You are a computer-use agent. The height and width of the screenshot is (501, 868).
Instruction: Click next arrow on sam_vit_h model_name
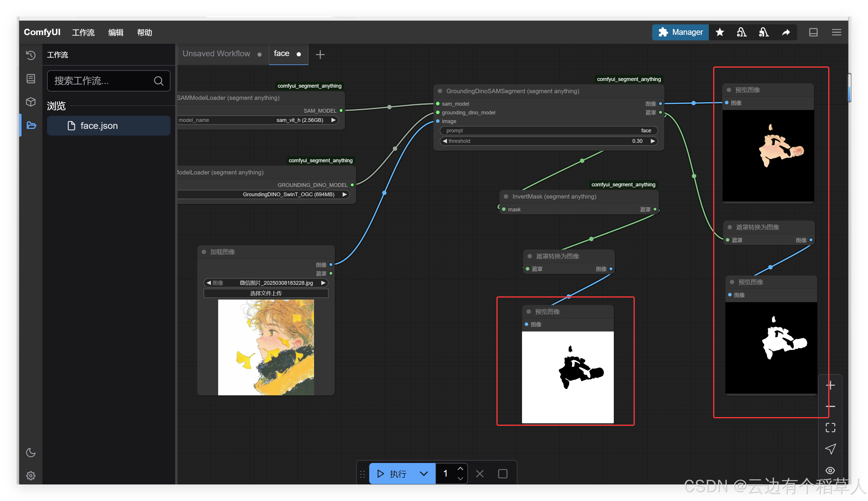click(333, 120)
